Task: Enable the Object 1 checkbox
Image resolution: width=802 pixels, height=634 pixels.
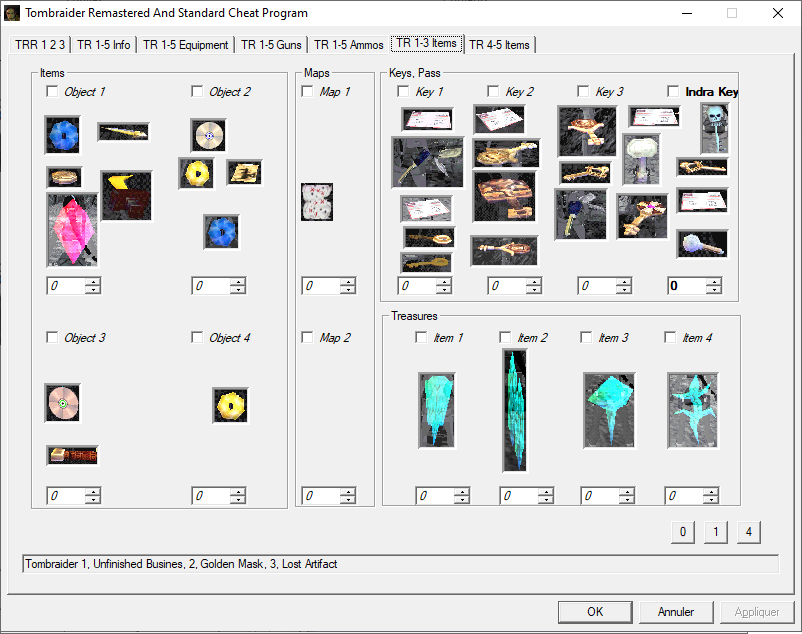Action: pyautogui.click(x=52, y=92)
